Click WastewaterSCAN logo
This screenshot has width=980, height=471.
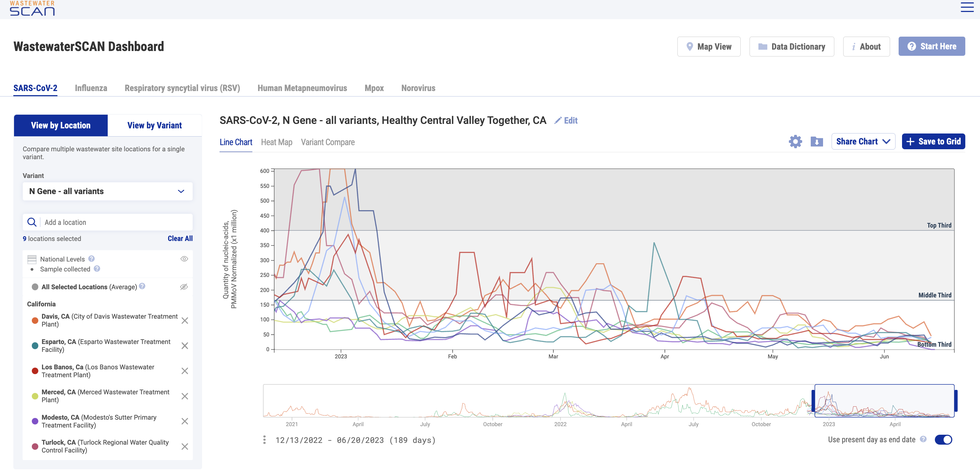32,8
